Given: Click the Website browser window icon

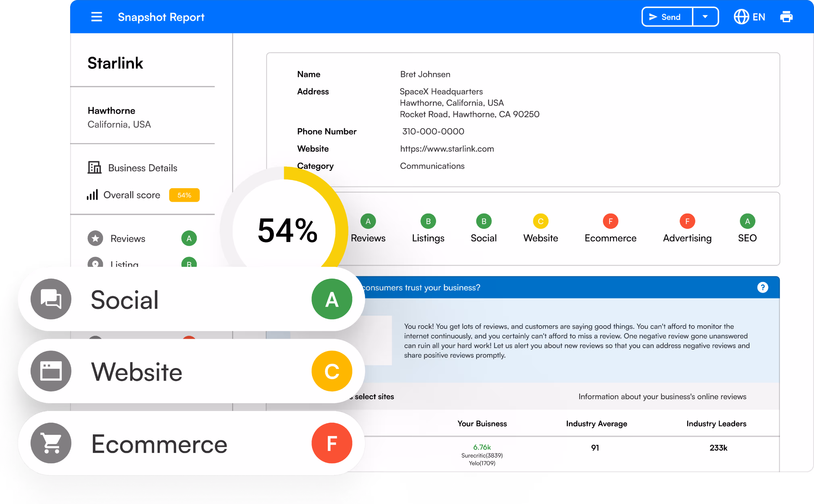Looking at the screenshot, I should click(x=51, y=371).
